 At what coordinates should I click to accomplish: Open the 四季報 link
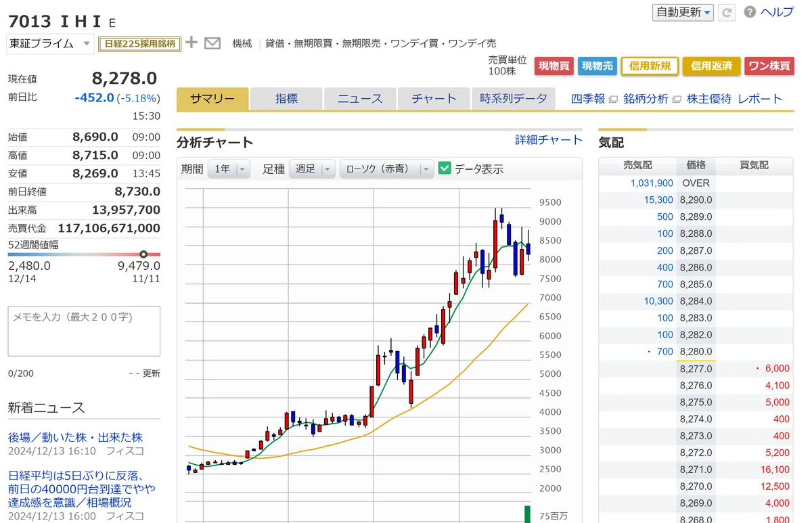click(588, 99)
